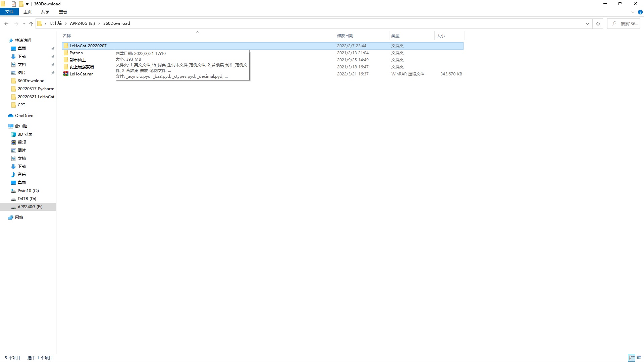
Task: Open the 网络 network item
Action: click(x=19, y=218)
